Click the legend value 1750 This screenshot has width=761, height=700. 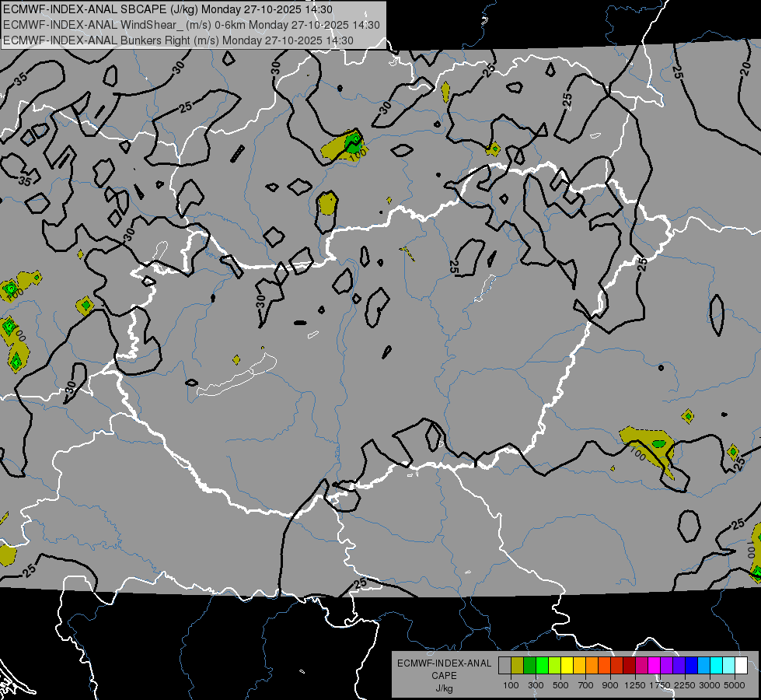[x=660, y=685]
